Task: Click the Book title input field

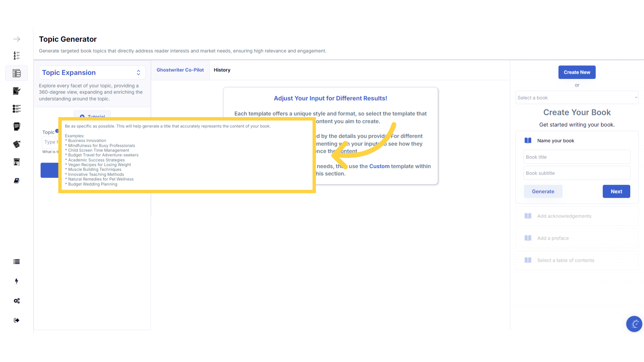Action: coord(577,157)
